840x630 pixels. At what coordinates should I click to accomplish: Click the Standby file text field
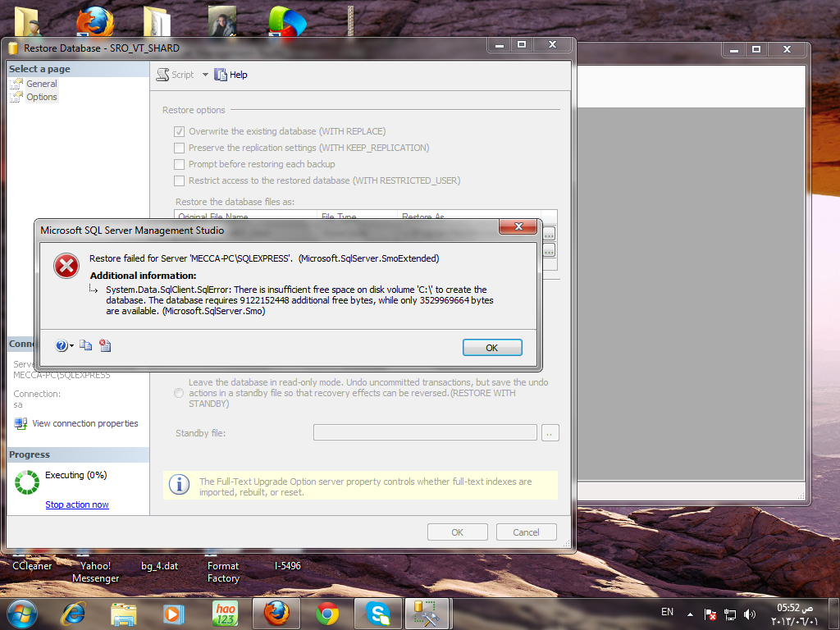tap(425, 433)
